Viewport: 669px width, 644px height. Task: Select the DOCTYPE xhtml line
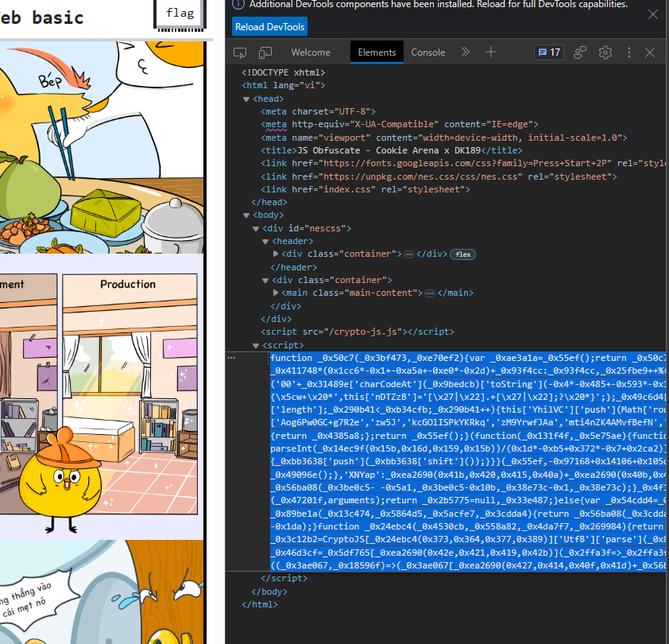click(x=284, y=72)
